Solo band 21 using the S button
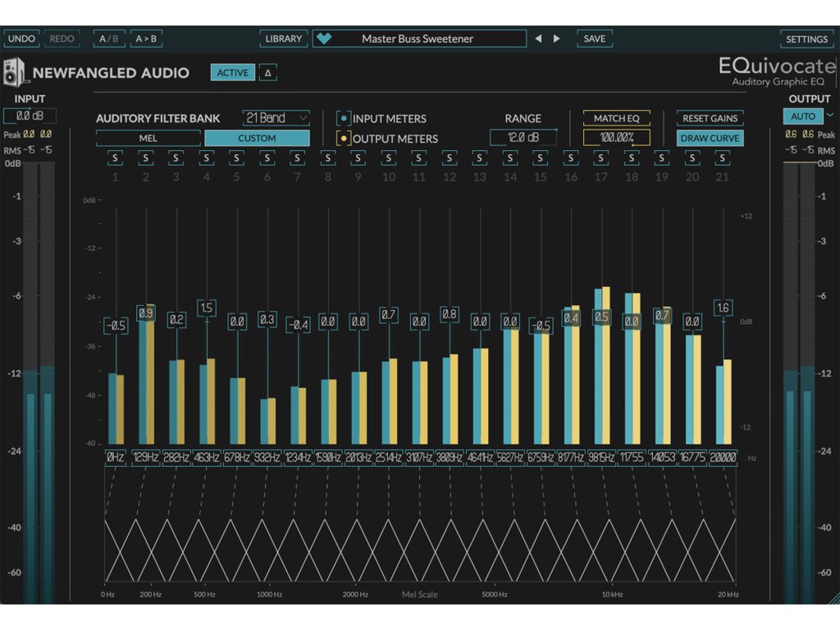840x630 pixels. (723, 157)
